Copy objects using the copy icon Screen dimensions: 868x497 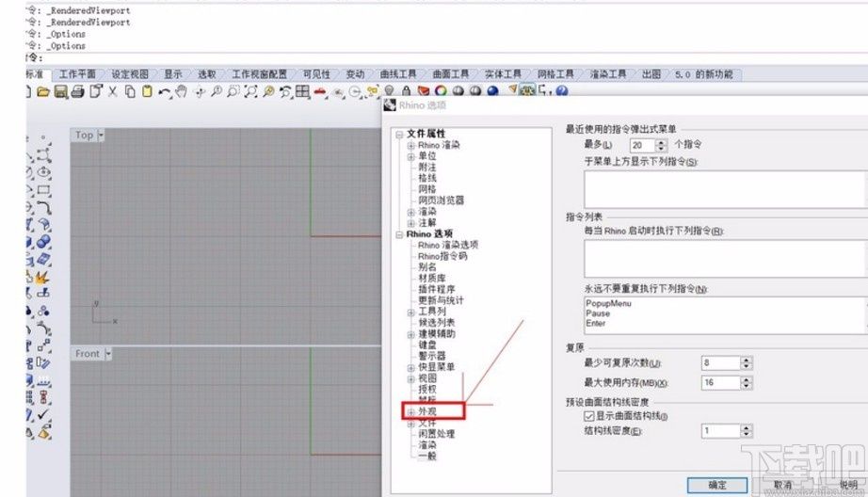[x=130, y=91]
